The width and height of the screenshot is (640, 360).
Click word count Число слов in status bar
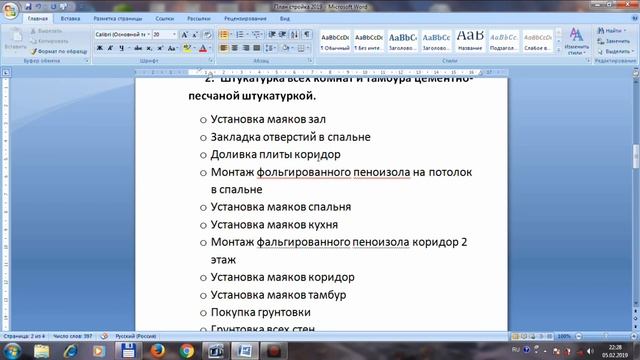73,336
